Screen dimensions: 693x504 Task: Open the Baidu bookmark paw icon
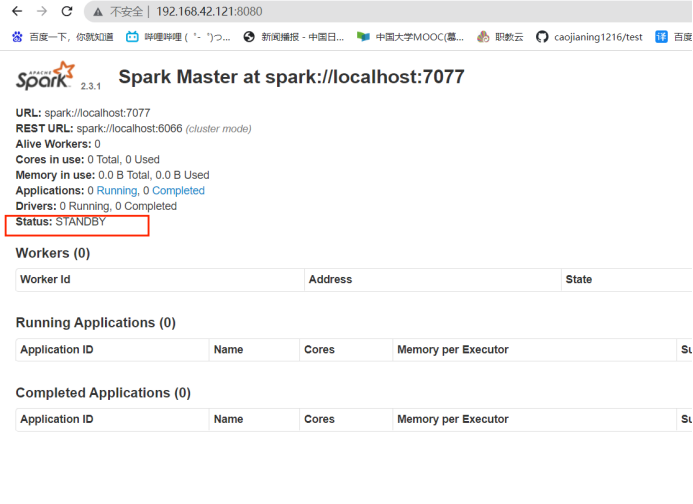click(17, 37)
